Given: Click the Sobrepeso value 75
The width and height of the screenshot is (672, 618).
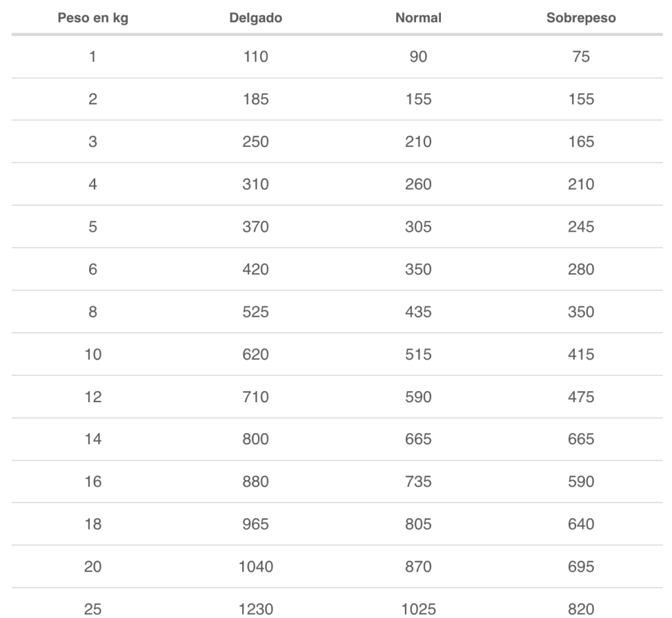Looking at the screenshot, I should 581,56.
